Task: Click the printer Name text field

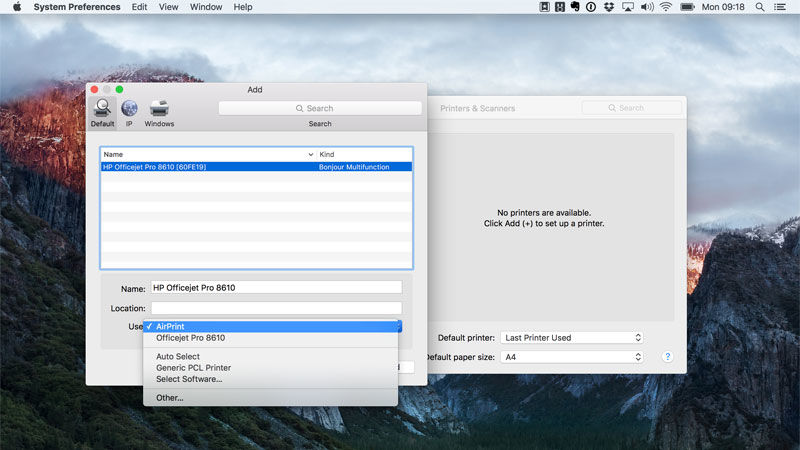Action: tap(276, 288)
